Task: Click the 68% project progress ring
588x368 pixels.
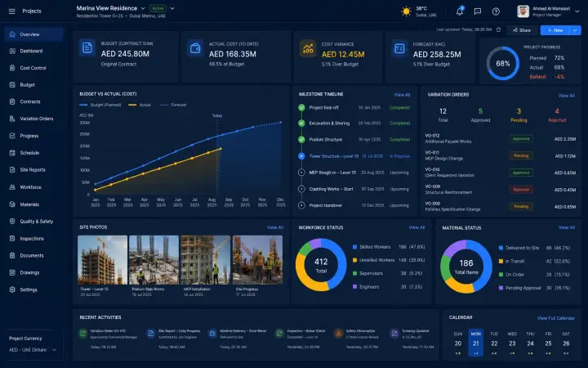Action: 503,64
